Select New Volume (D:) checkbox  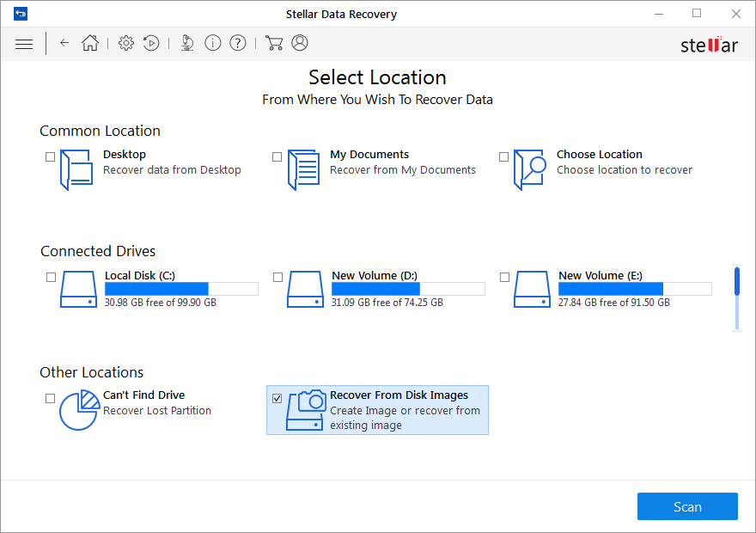(x=277, y=277)
